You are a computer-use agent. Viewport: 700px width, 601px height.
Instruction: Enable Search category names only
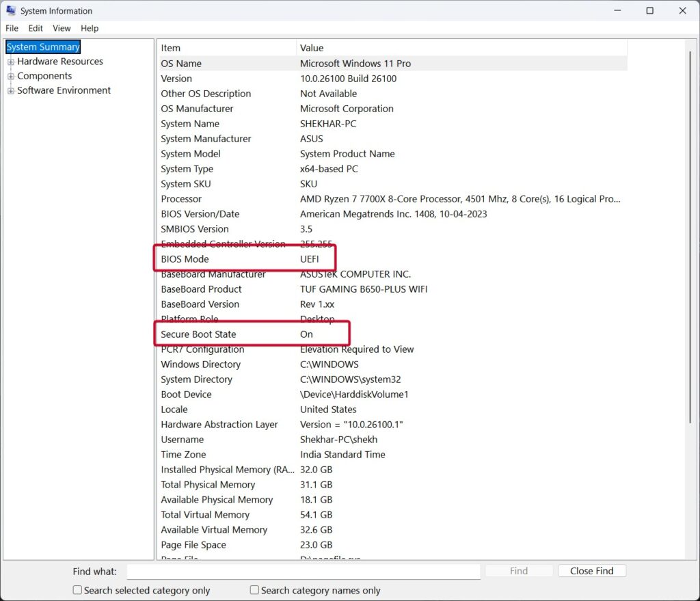pyautogui.click(x=254, y=589)
